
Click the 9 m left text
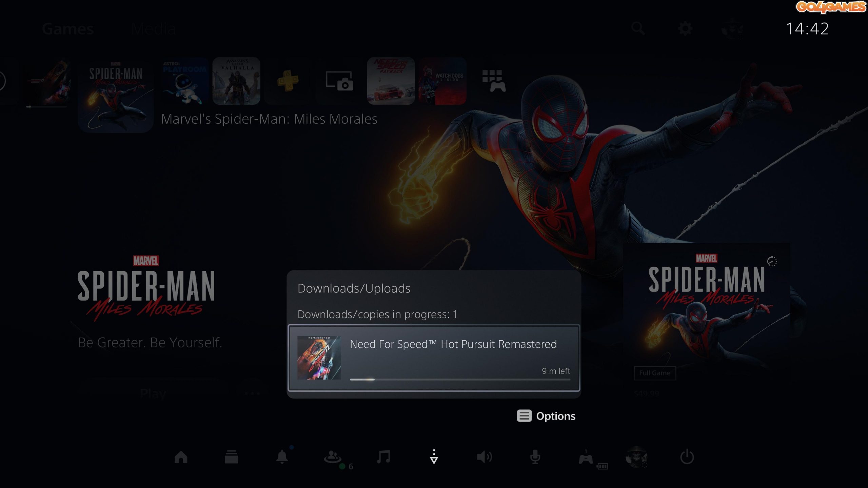pos(556,371)
